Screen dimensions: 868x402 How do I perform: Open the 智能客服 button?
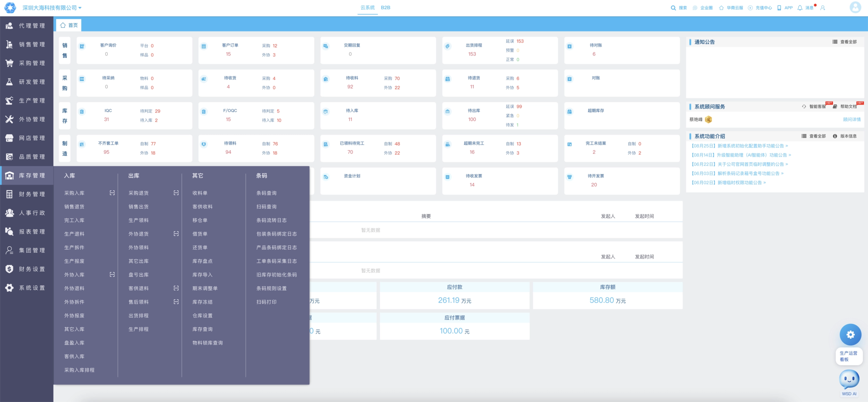(814, 106)
